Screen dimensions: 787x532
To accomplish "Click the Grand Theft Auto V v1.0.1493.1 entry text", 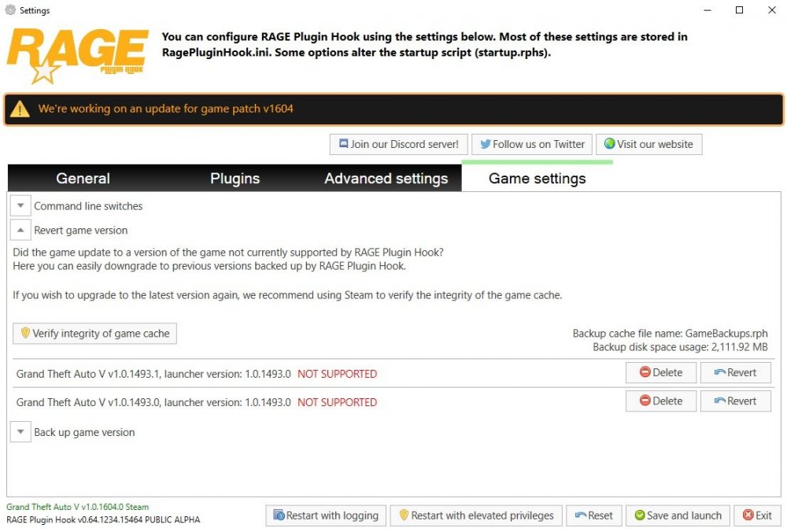I will [x=153, y=374].
